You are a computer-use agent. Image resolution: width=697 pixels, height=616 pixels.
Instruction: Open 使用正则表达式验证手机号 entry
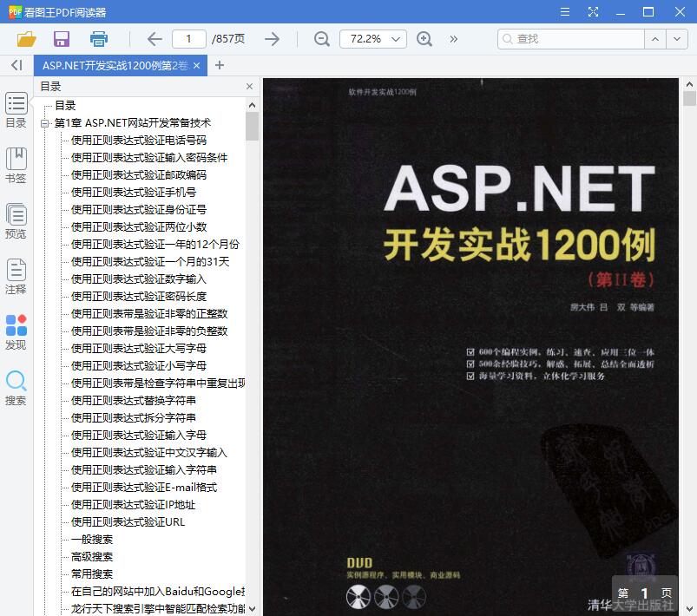[134, 193]
